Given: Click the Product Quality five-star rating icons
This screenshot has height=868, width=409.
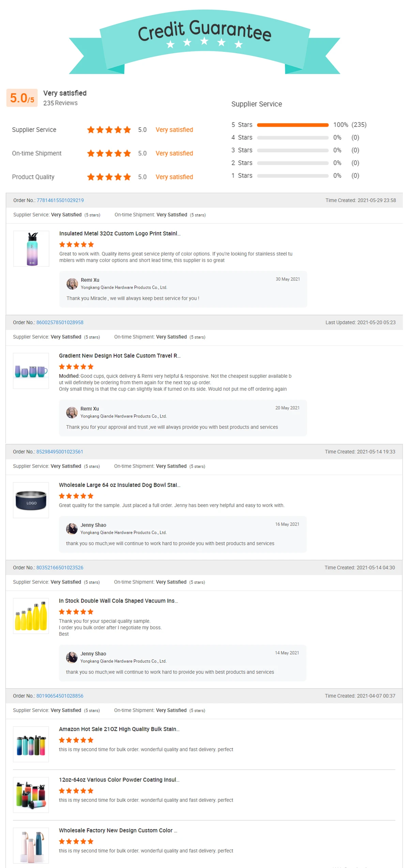Looking at the screenshot, I should [109, 177].
